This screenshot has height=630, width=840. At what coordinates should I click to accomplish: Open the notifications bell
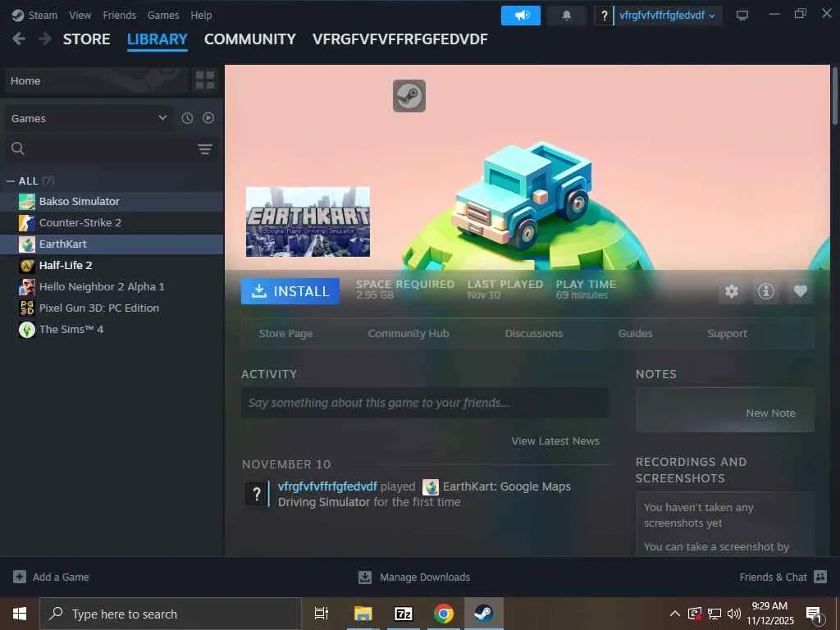click(x=566, y=16)
